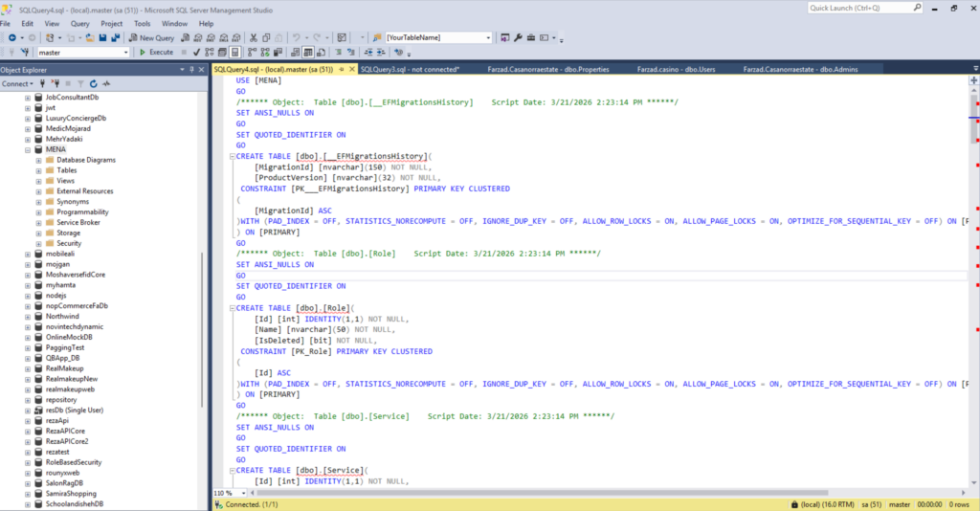Screen dimensions: 980x511
Task: Toggle Include Live Query Statistics
Action: pos(265,53)
